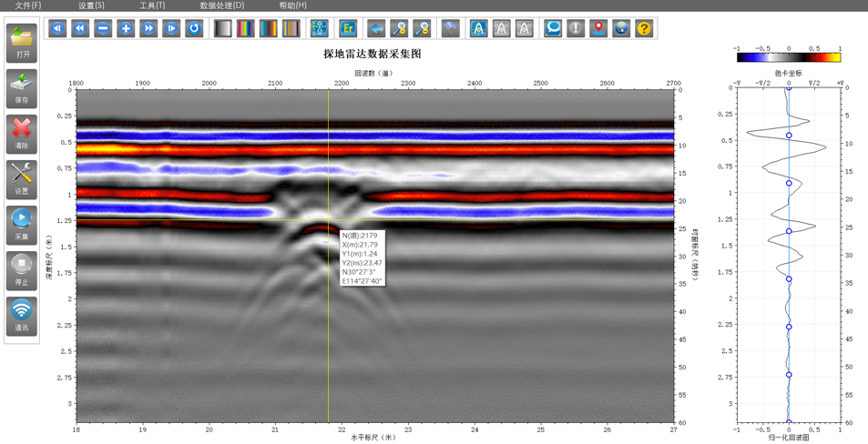The image size is (868, 444).
Task: Select the grayscale gradient color palette
Action: click(223, 29)
